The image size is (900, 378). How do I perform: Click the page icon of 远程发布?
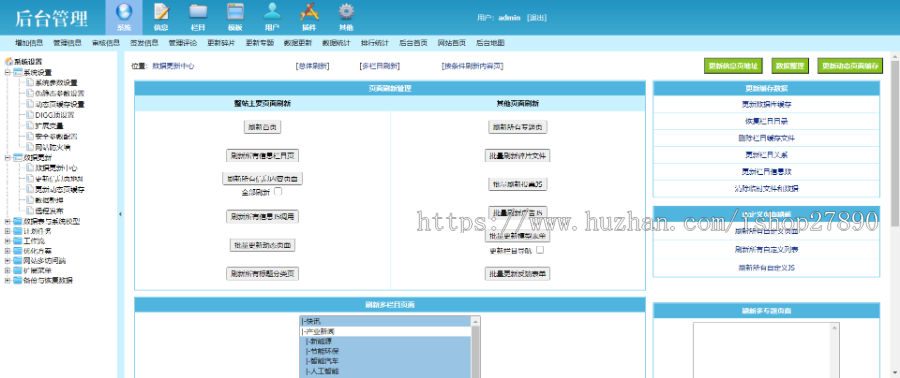coord(30,211)
